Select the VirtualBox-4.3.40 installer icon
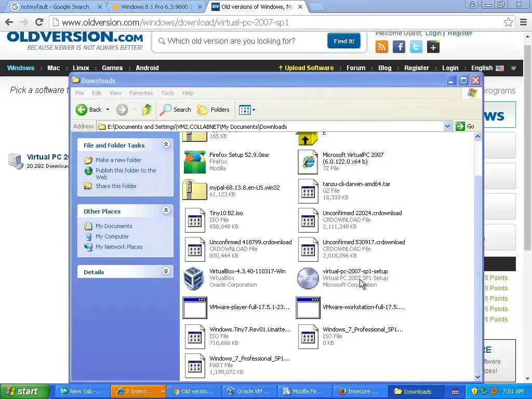 (193, 278)
